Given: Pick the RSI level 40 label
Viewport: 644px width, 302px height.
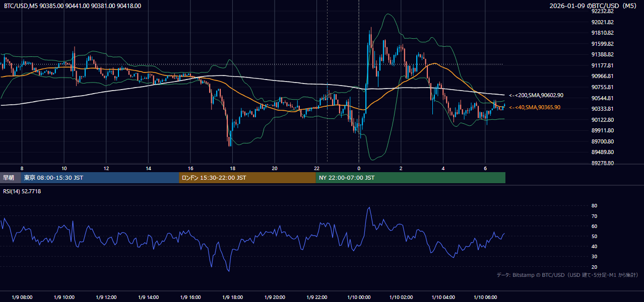Looking at the screenshot, I should (x=595, y=246).
